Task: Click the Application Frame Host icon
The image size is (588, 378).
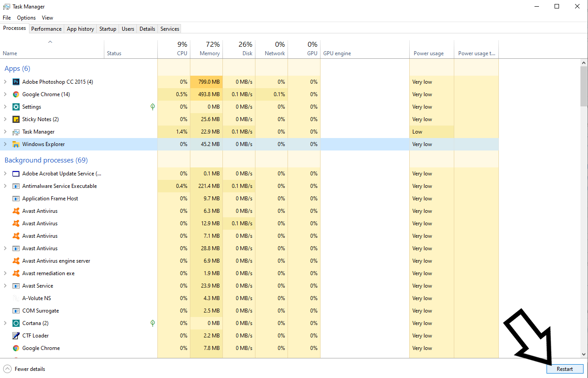Action: pyautogui.click(x=16, y=199)
